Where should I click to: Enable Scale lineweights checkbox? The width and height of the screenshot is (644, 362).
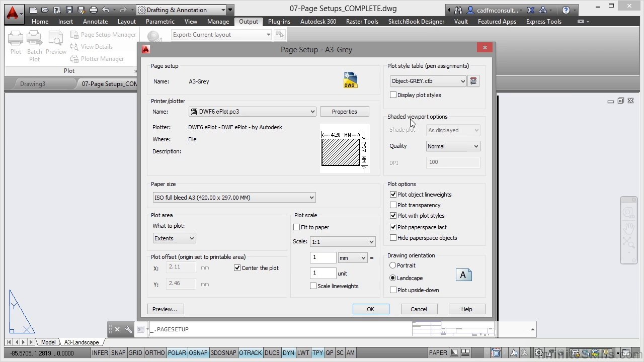click(313, 286)
